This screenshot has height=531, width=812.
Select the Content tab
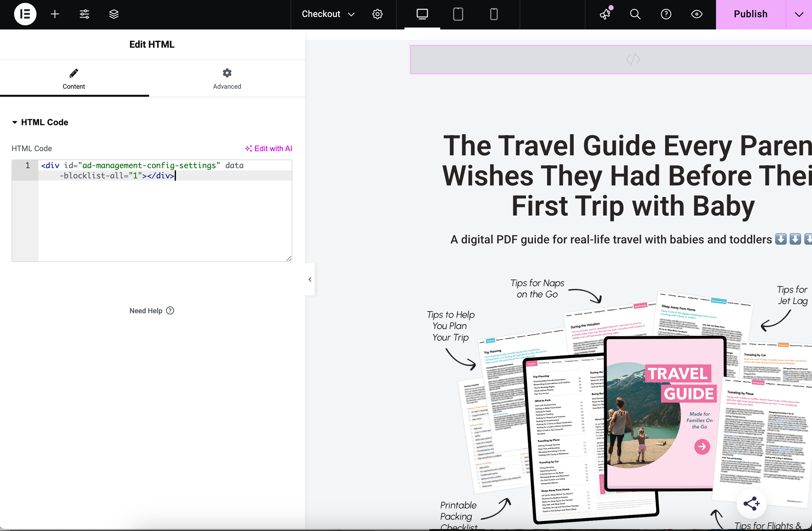(74, 79)
